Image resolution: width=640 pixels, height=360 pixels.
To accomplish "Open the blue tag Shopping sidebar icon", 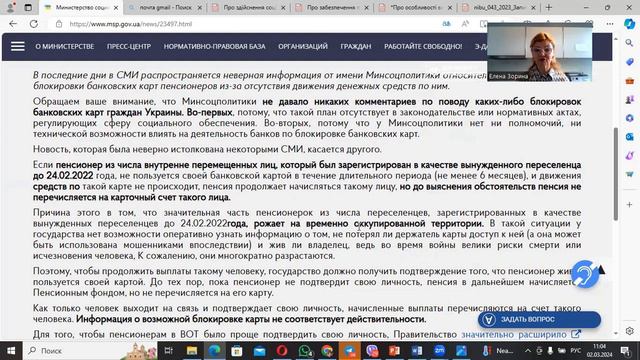I will 629,62.
